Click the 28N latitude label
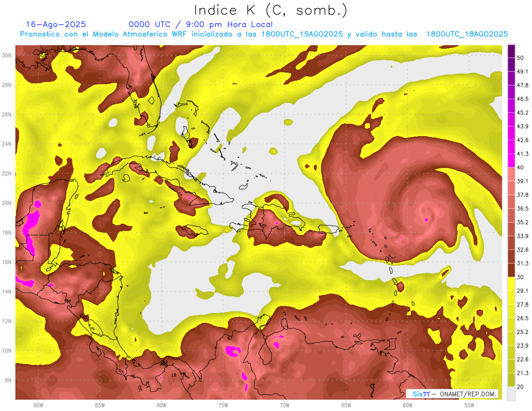 point(7,85)
